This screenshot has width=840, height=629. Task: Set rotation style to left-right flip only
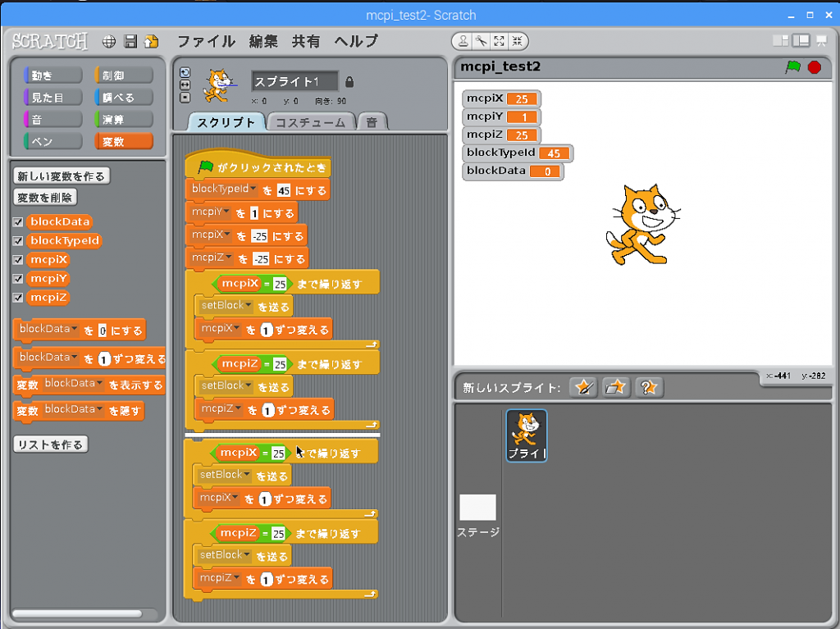[x=185, y=85]
